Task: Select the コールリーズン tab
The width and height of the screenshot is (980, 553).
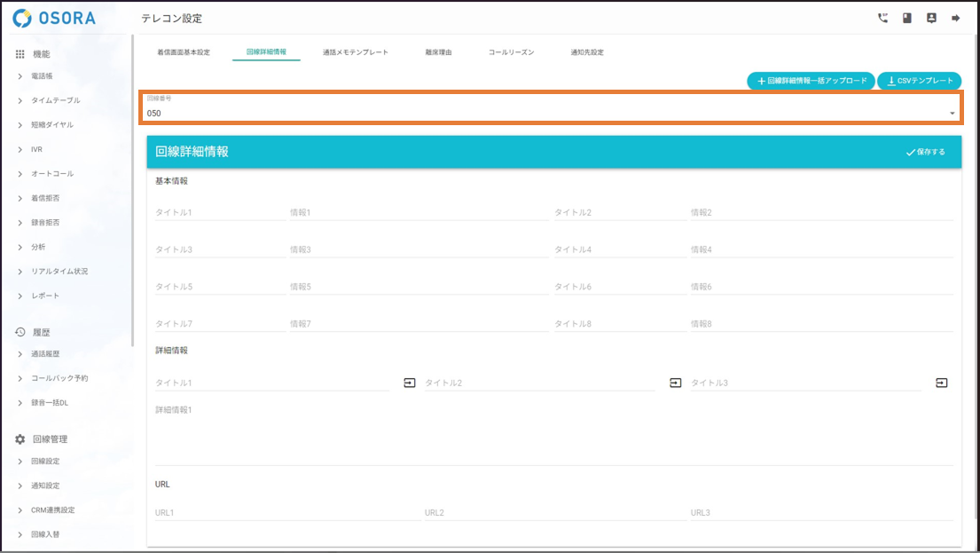Action: pyautogui.click(x=511, y=52)
